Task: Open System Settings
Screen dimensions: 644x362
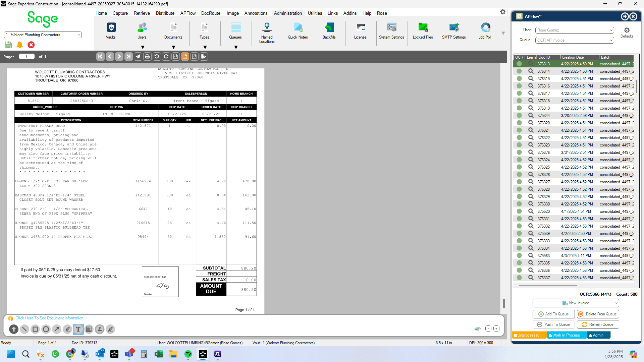Action: click(x=391, y=31)
